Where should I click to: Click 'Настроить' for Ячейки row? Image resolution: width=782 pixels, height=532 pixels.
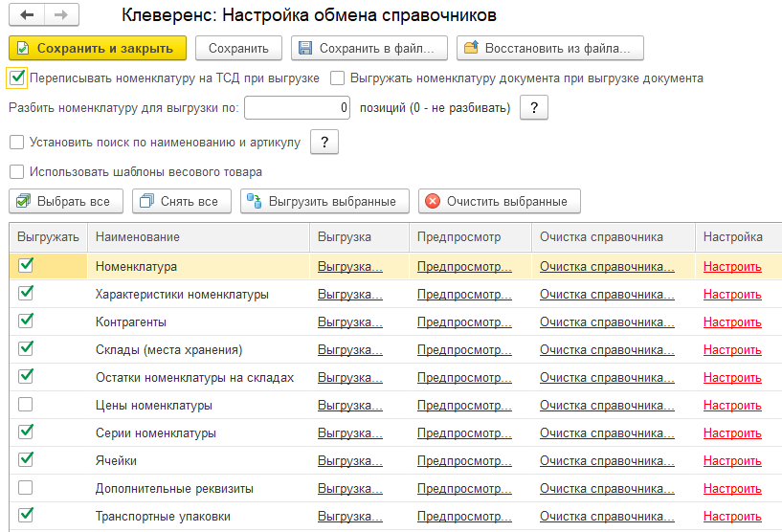732,460
